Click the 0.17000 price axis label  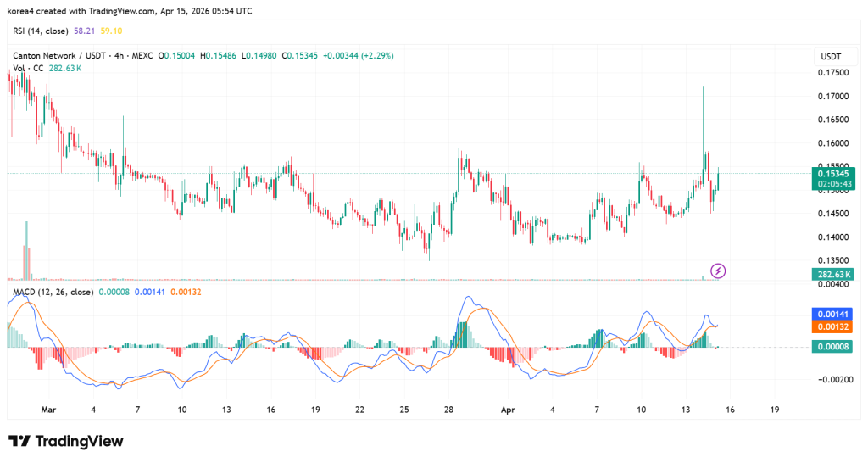tap(833, 97)
